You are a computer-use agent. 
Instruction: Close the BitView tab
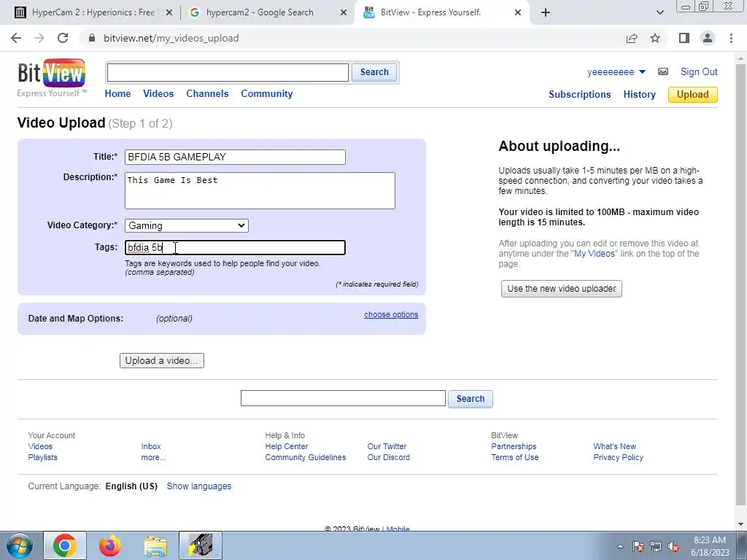coord(518,13)
